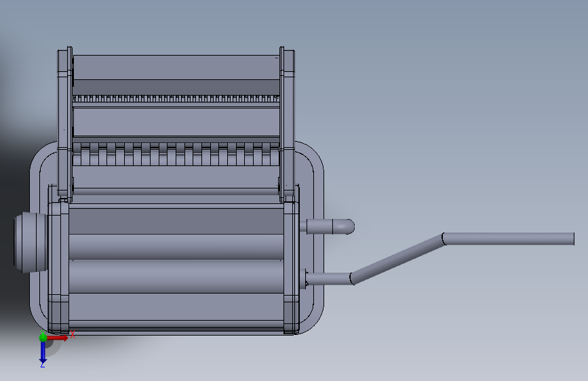588x381 pixels.
Task: Select the long horizontal crank handle grip
Action: [509, 239]
